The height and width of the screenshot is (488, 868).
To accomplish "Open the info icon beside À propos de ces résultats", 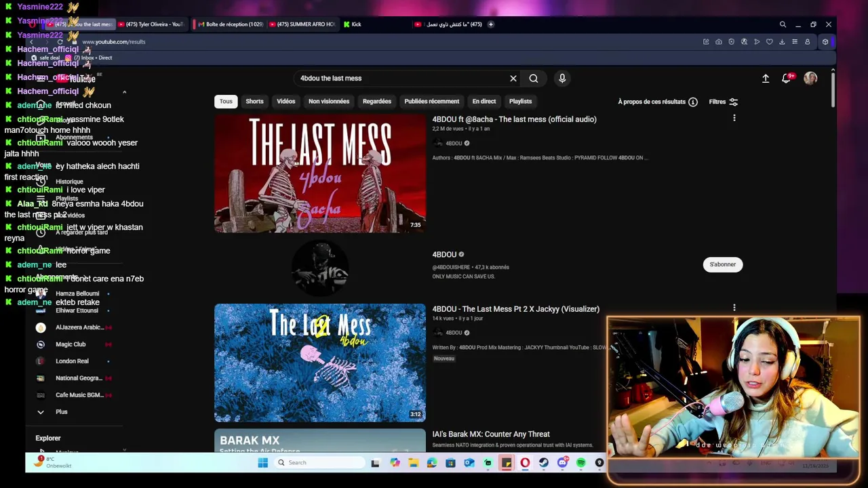I will (693, 102).
